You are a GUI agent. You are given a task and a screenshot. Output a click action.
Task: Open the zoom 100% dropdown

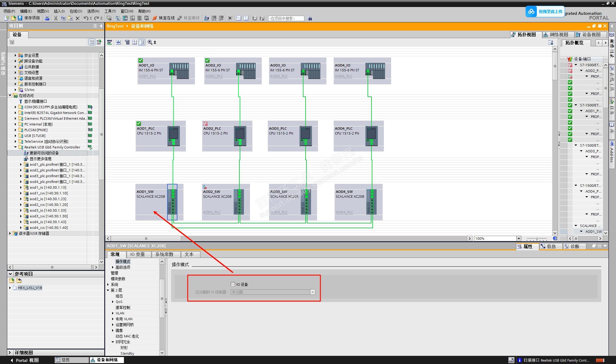519,239
